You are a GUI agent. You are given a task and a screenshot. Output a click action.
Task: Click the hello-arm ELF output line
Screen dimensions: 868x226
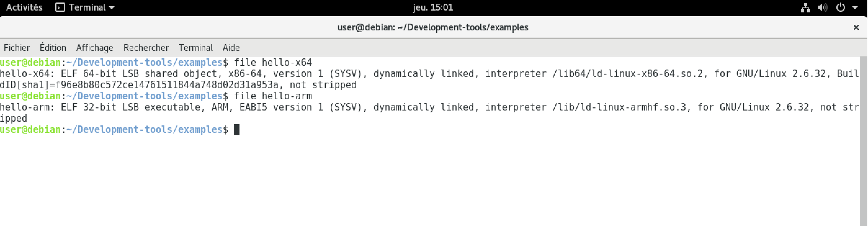click(x=429, y=113)
